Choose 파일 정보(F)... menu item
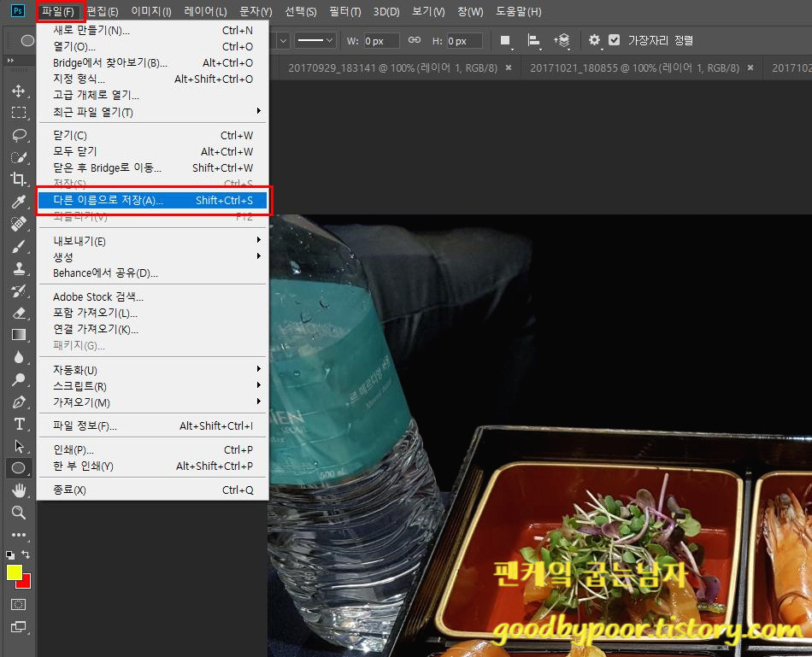Image resolution: width=812 pixels, height=657 pixels. click(153, 425)
